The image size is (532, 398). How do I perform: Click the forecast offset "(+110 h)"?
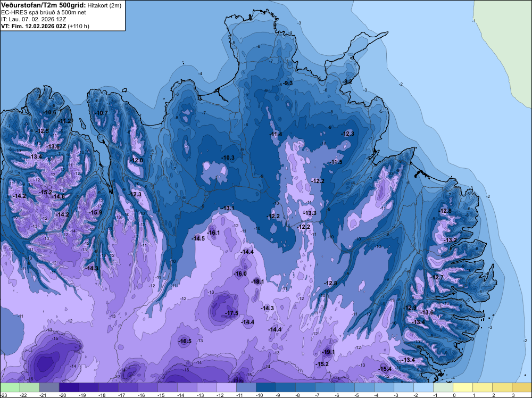78,26
